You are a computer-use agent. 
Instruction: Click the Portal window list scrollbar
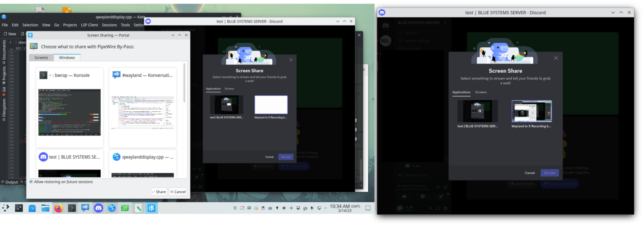pos(184,84)
